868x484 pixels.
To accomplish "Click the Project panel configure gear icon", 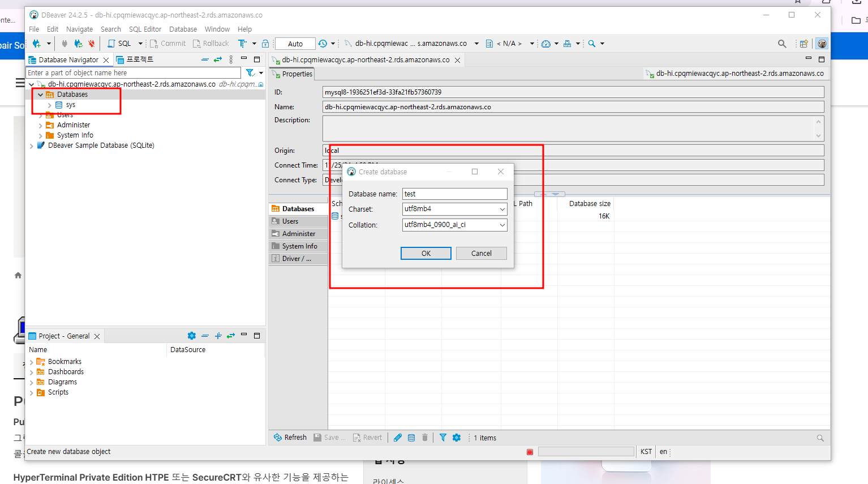I will tap(192, 336).
